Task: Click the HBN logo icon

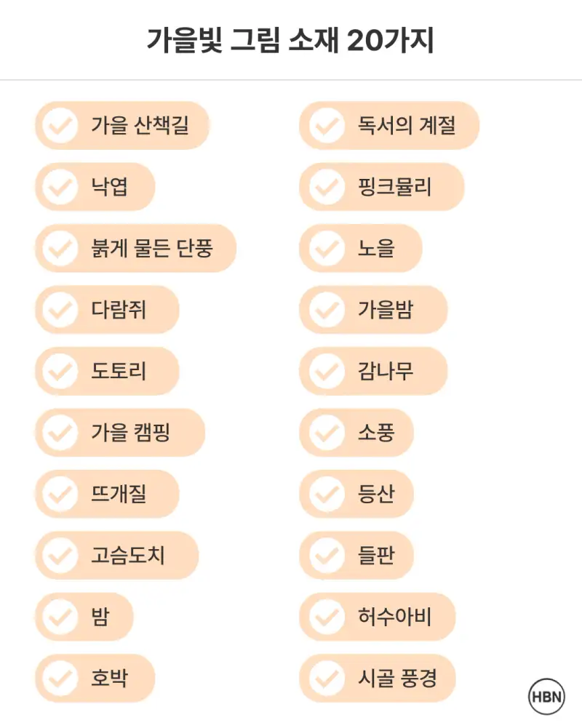Action: [x=546, y=697]
